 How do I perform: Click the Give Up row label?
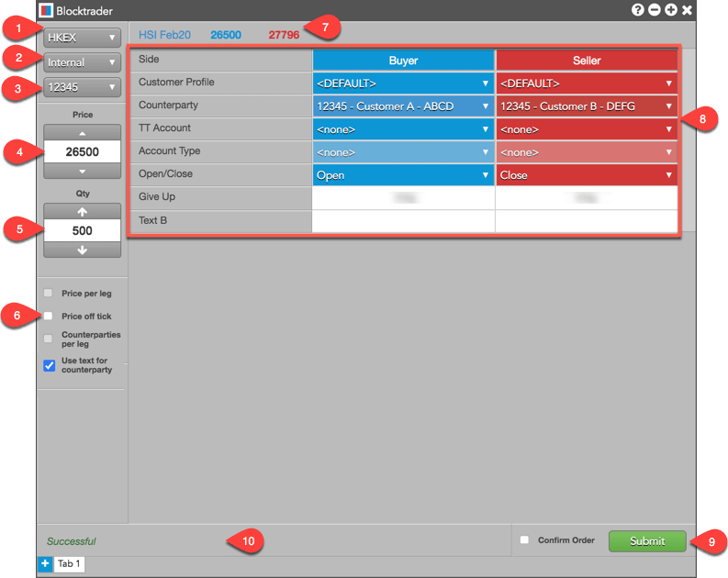point(156,196)
